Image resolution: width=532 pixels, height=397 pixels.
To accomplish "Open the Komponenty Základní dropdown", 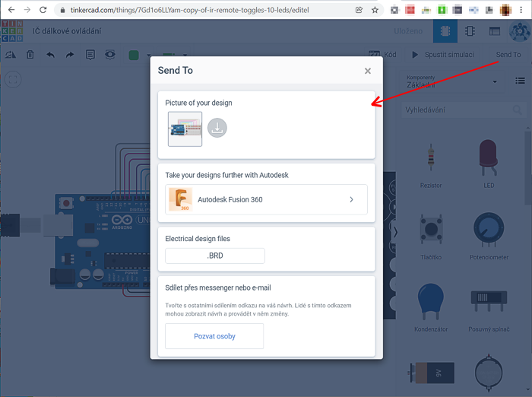I will [452, 81].
